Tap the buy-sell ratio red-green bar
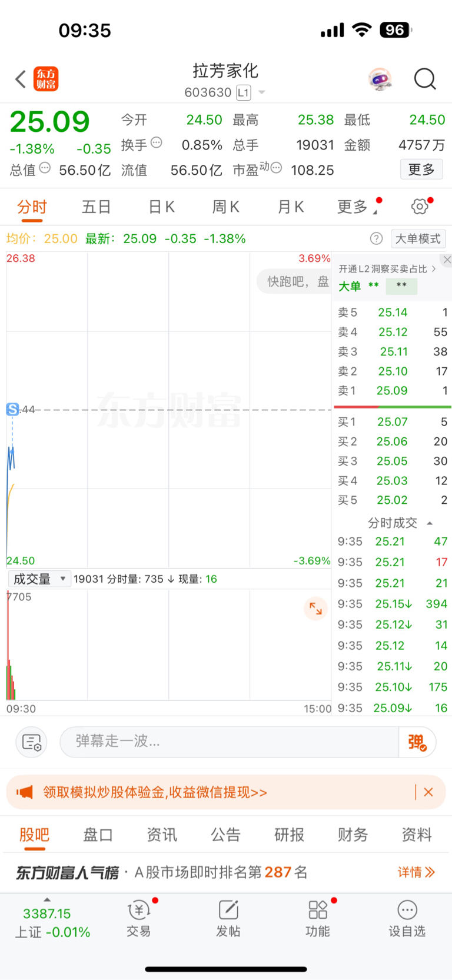Screen dimensions: 452x980 pyautogui.click(x=393, y=407)
